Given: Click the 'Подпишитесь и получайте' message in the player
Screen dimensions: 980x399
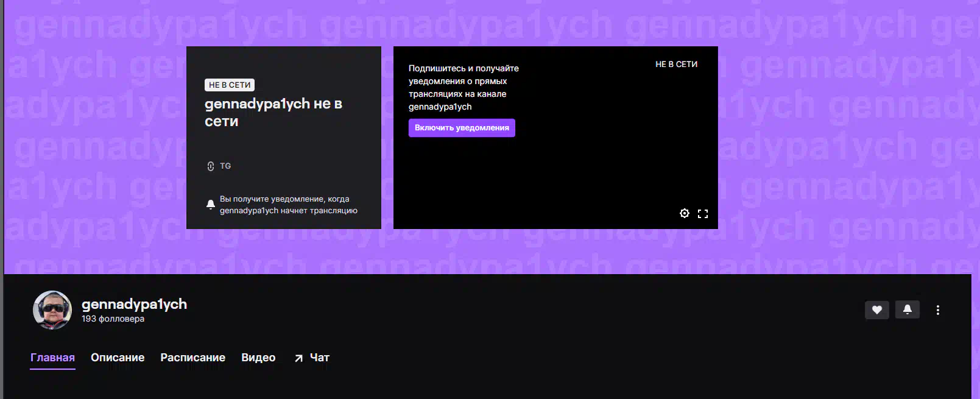Looking at the screenshot, I should click(464, 87).
